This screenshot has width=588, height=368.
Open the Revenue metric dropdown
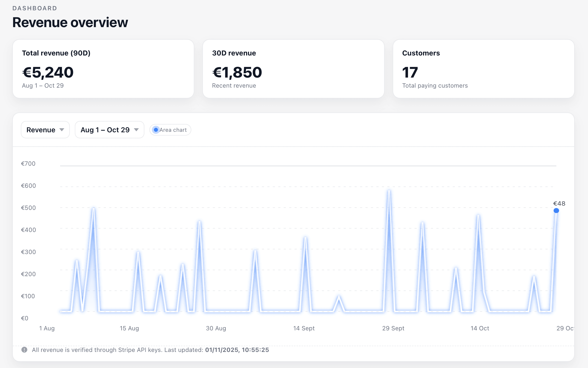[45, 130]
